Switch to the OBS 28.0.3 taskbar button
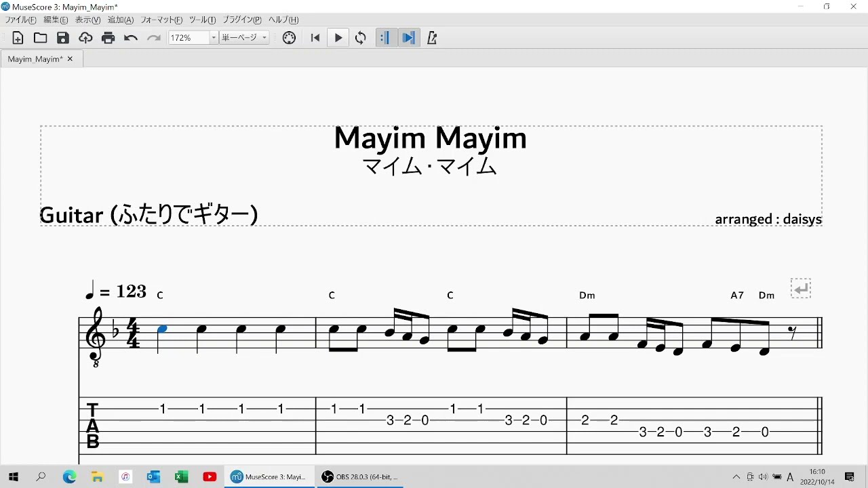Image resolution: width=868 pixels, height=488 pixels. [360, 477]
